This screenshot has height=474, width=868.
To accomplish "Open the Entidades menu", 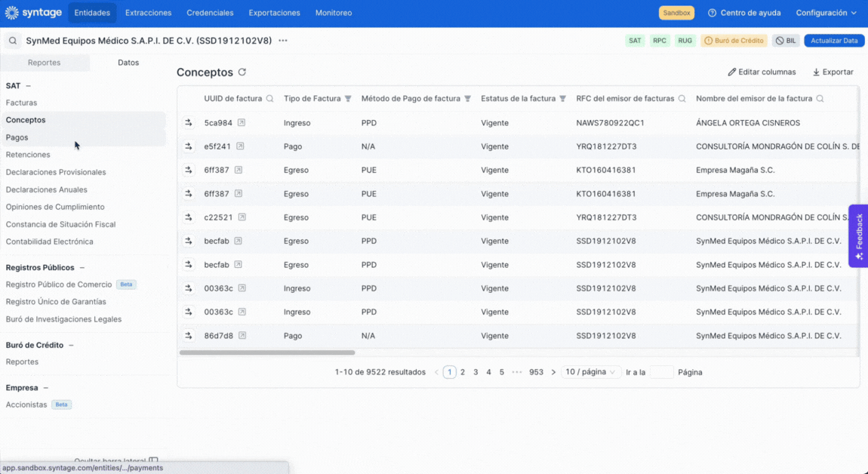I will coord(92,13).
